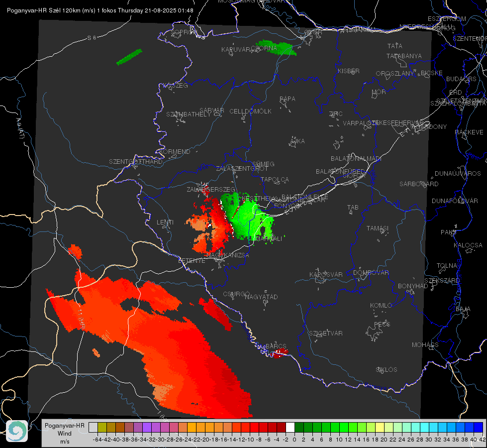Click the TOLNA city label
Viewport: 487px width, 448px height.
tap(447, 266)
